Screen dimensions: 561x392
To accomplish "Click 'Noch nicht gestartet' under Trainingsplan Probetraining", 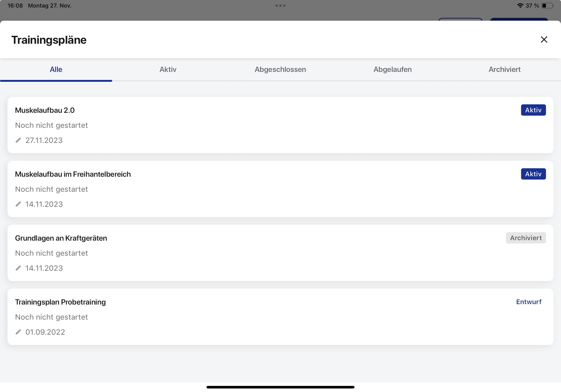I will click(x=51, y=317).
